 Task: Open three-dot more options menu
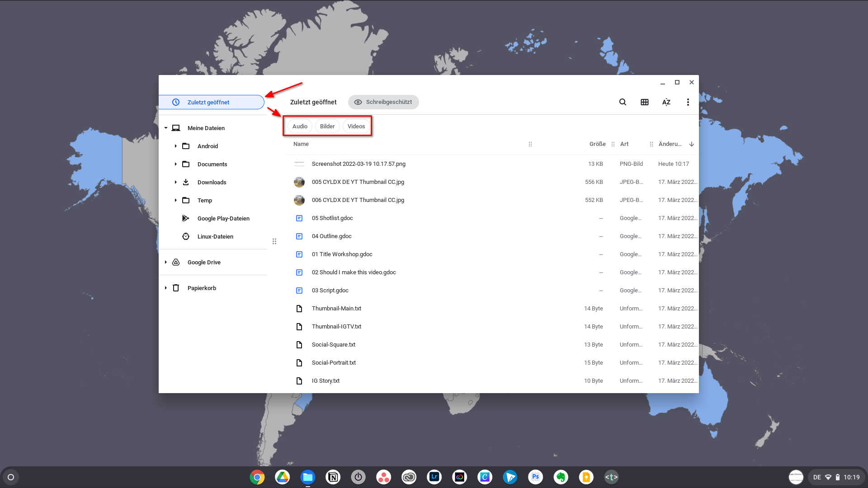(688, 102)
